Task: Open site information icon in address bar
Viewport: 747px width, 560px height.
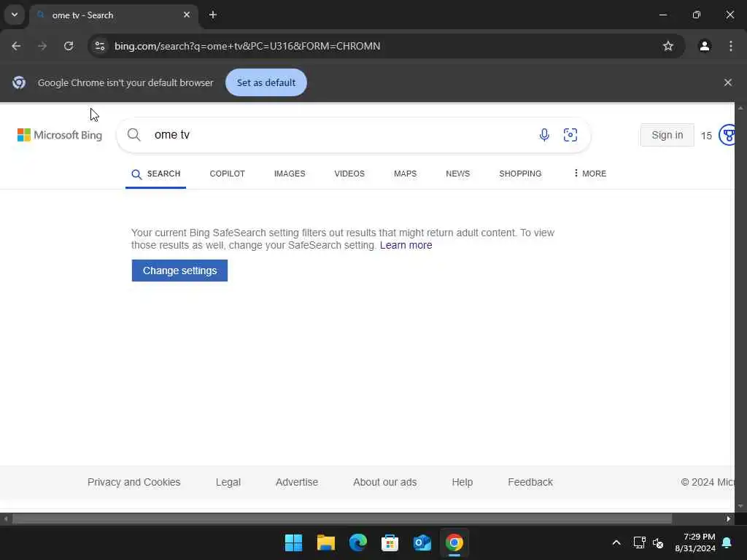Action: tap(99, 46)
